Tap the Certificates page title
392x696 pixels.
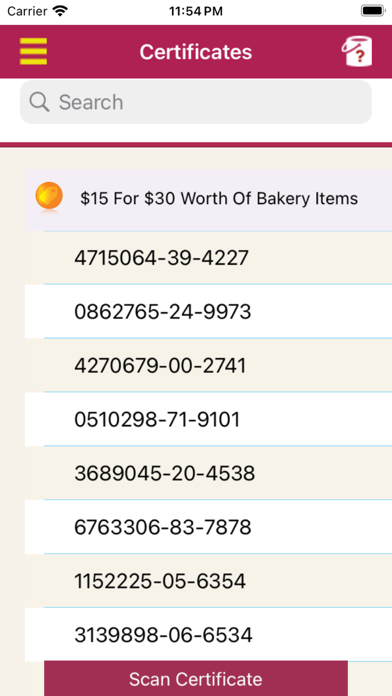[x=196, y=52]
